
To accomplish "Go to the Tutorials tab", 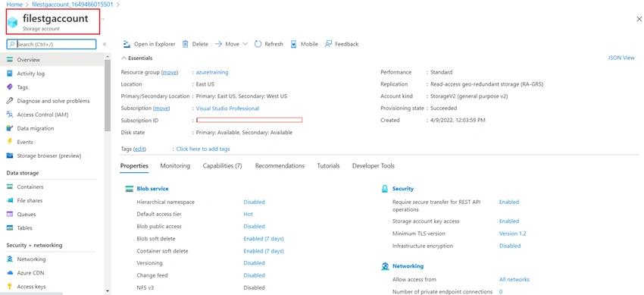I will [328, 166].
